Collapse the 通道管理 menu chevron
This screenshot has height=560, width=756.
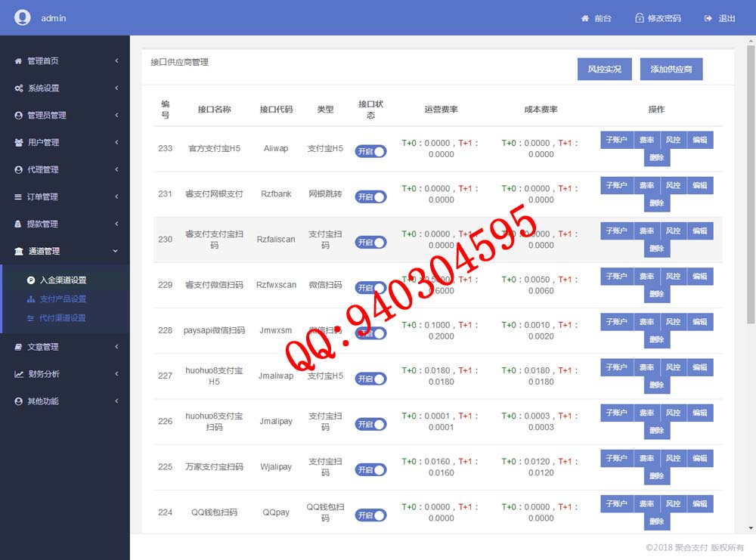[115, 251]
